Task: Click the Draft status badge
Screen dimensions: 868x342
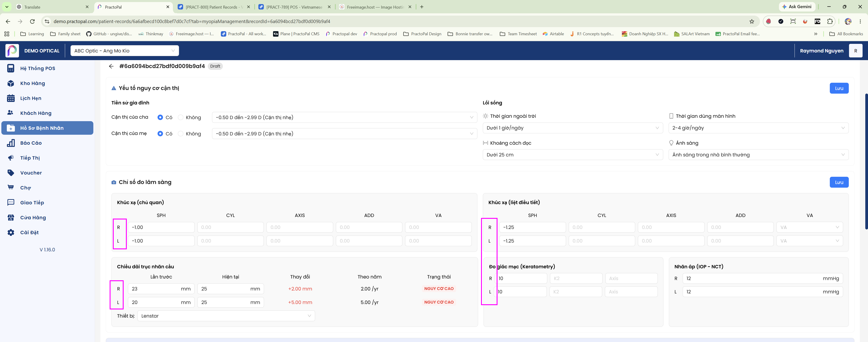Action: click(215, 66)
